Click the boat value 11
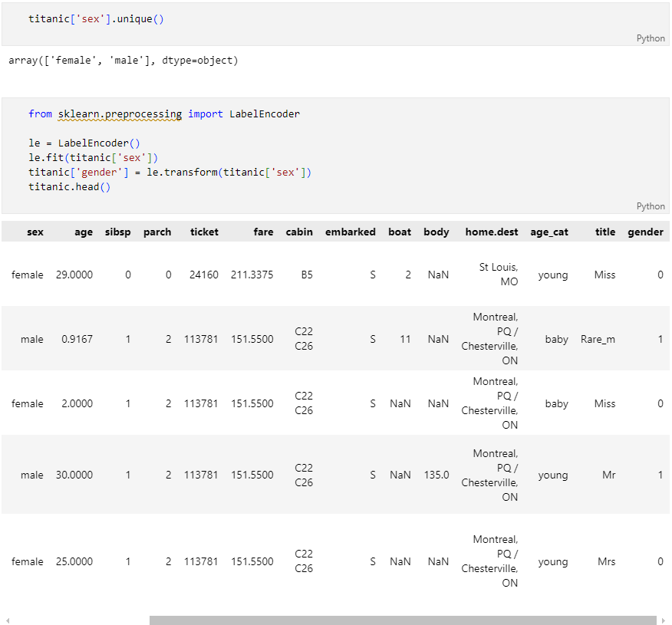Viewport: 672px width, 625px height. click(x=406, y=339)
